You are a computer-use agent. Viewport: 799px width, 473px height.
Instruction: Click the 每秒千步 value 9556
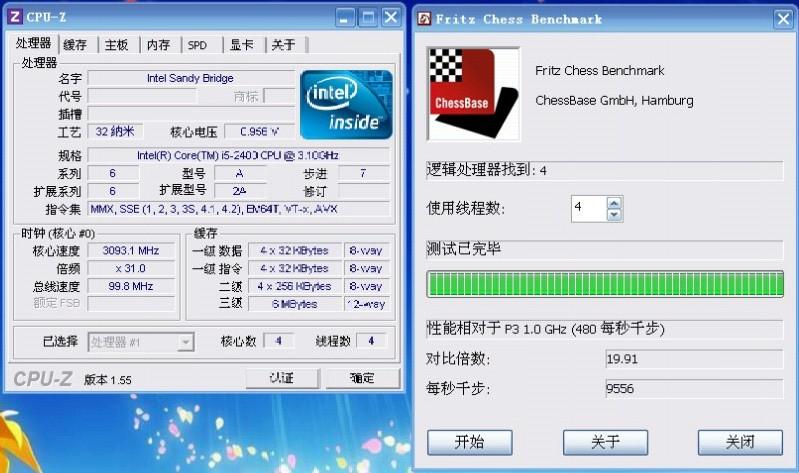pyautogui.click(x=694, y=389)
